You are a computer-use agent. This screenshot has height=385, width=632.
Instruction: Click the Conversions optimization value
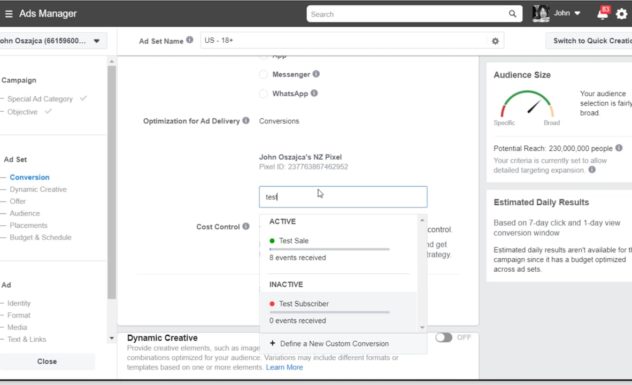(x=279, y=121)
